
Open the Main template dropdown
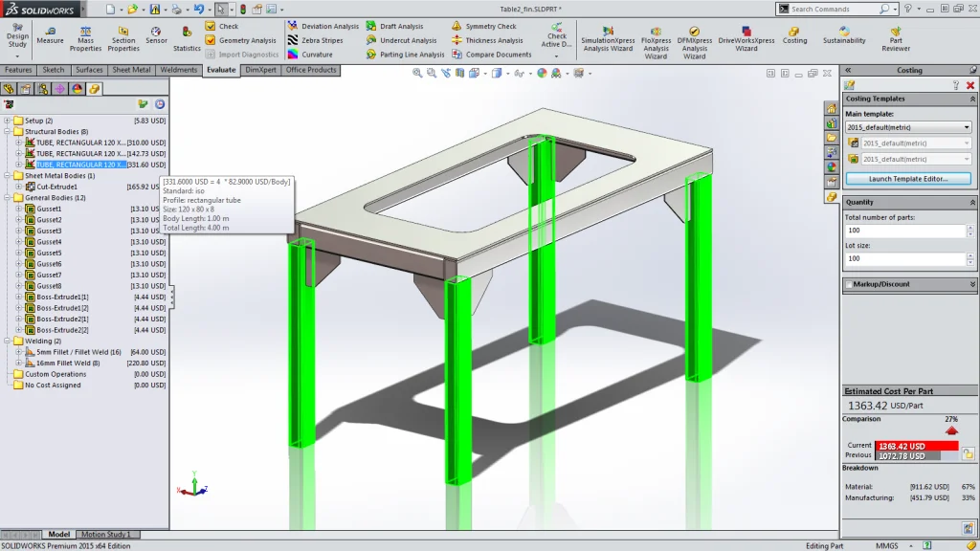tap(968, 127)
